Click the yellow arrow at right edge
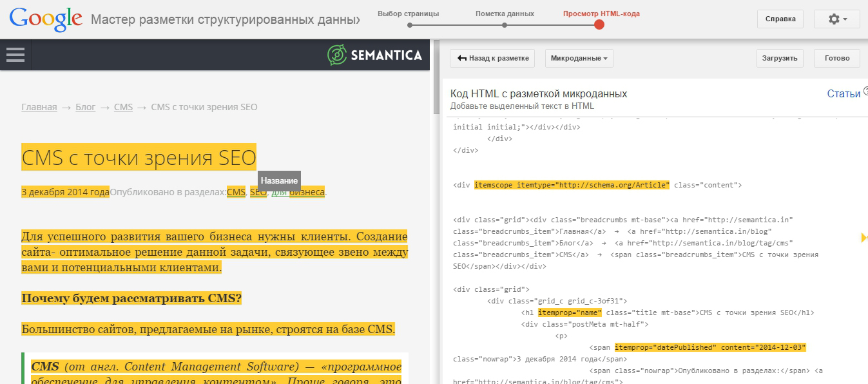This screenshot has height=384, width=868. (864, 238)
